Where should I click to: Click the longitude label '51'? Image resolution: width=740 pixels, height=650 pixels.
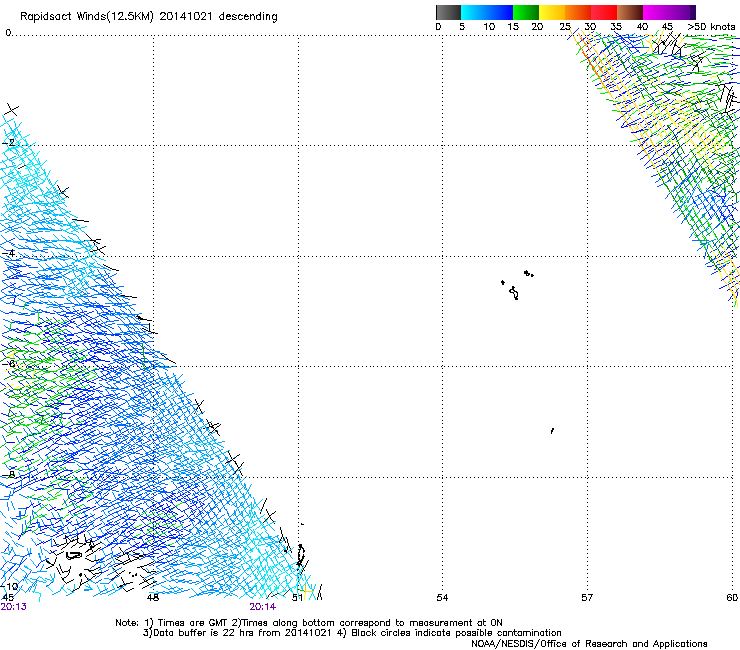coord(297,597)
